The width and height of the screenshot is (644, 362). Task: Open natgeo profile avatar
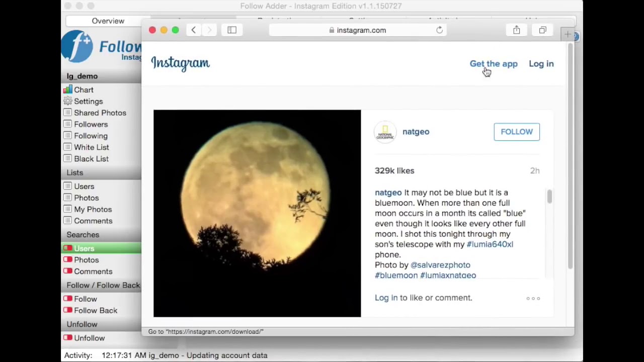point(385,132)
